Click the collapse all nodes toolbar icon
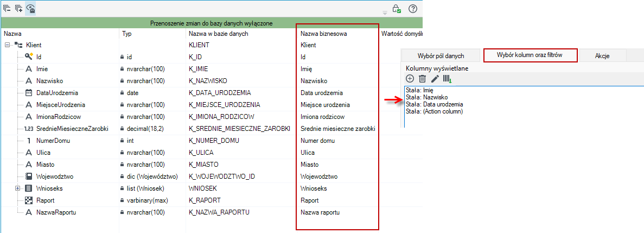The image size is (644, 233). (8, 8)
